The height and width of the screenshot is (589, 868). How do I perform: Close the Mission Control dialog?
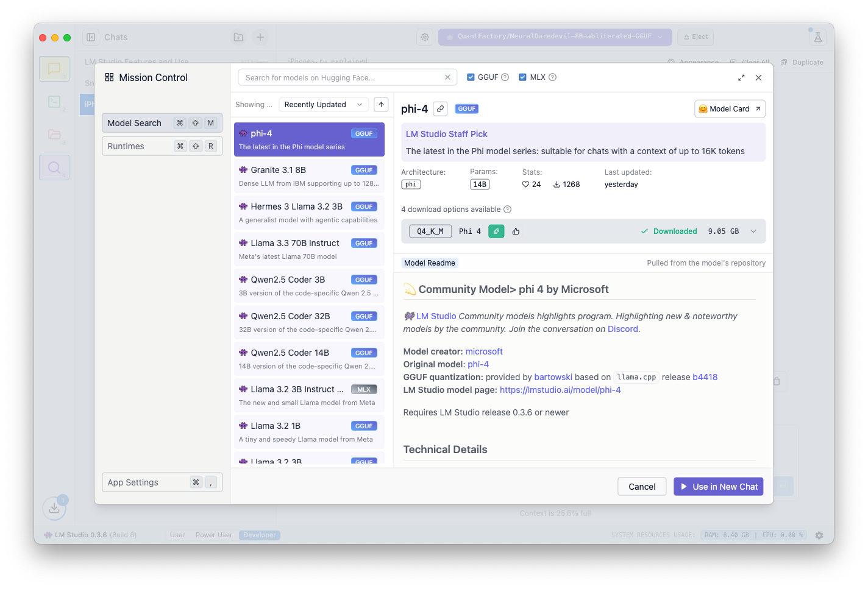tap(758, 77)
